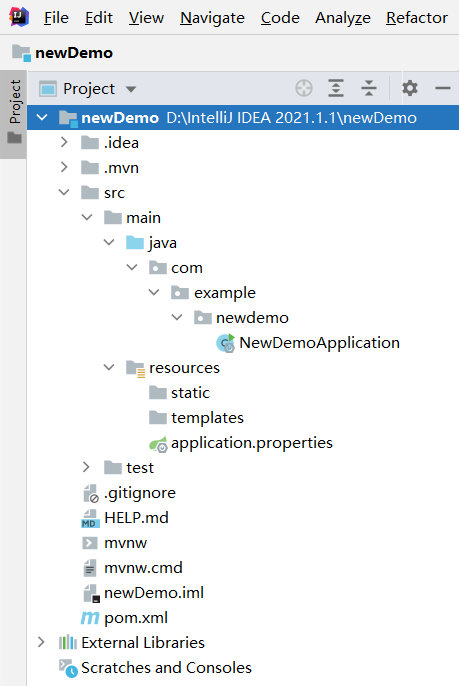Click the .gitignore file icon

(91, 494)
